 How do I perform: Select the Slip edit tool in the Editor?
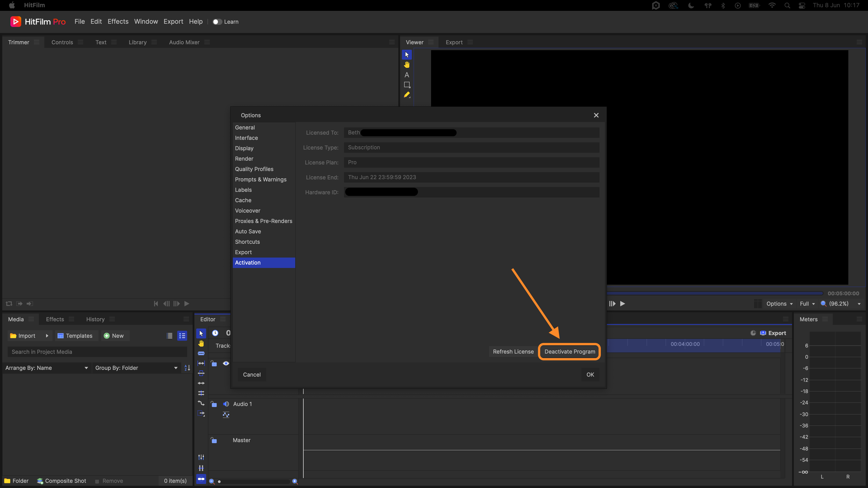[201, 363]
